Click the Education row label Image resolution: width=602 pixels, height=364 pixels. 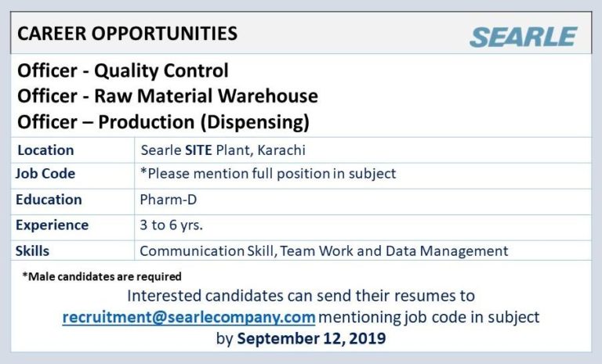pyautogui.click(x=49, y=200)
